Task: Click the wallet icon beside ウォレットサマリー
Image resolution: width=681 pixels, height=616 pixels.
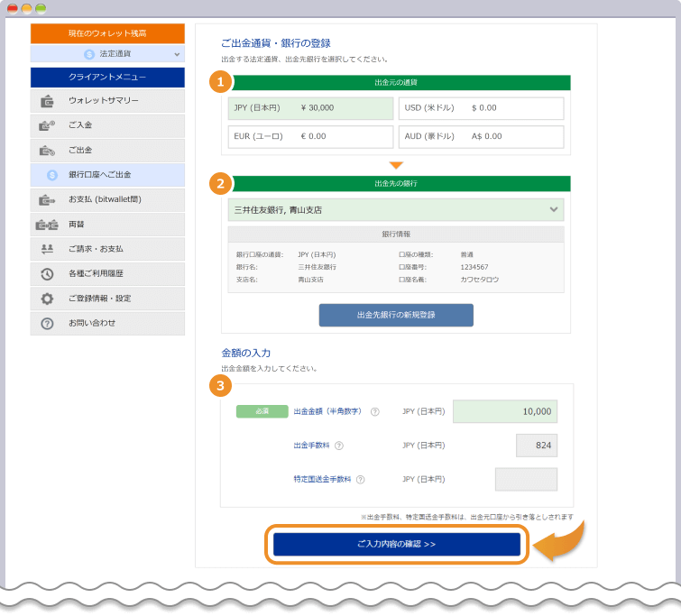Action: click(47, 101)
